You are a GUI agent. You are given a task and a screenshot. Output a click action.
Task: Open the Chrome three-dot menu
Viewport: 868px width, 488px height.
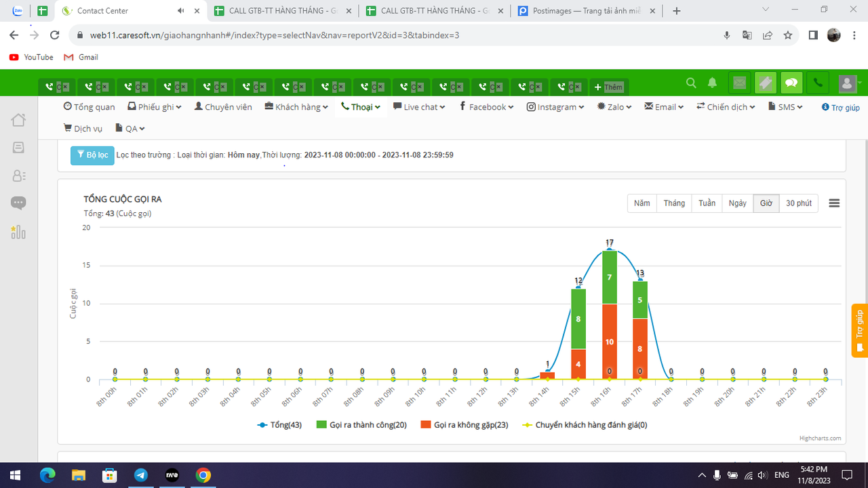pyautogui.click(x=854, y=35)
